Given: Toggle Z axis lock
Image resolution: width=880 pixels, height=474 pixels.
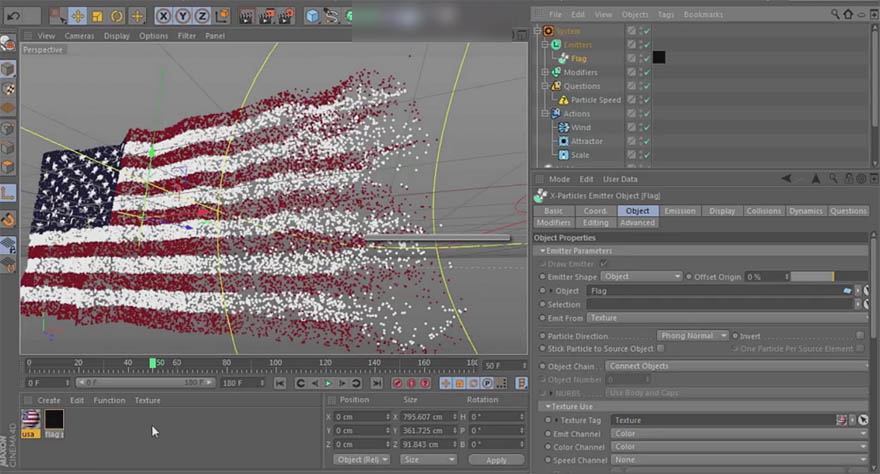Looking at the screenshot, I should click(x=202, y=16).
